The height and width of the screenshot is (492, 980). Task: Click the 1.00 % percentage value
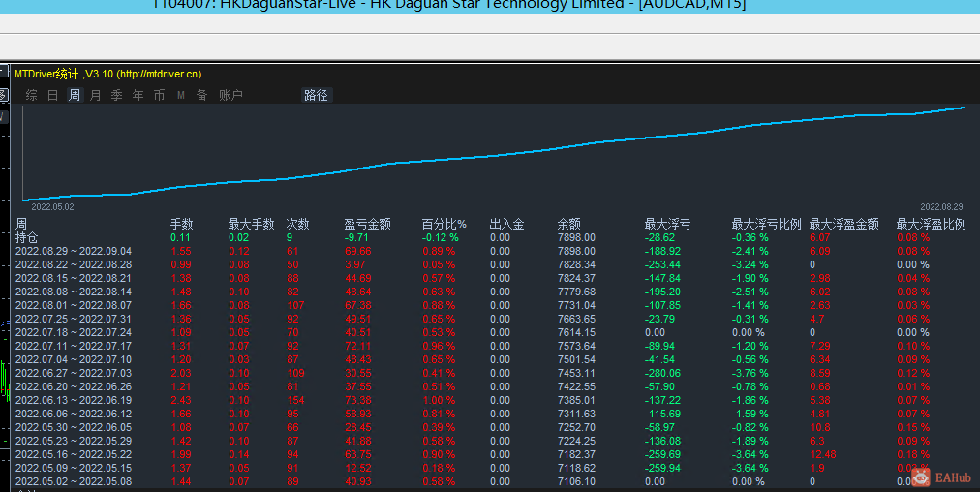tap(439, 400)
